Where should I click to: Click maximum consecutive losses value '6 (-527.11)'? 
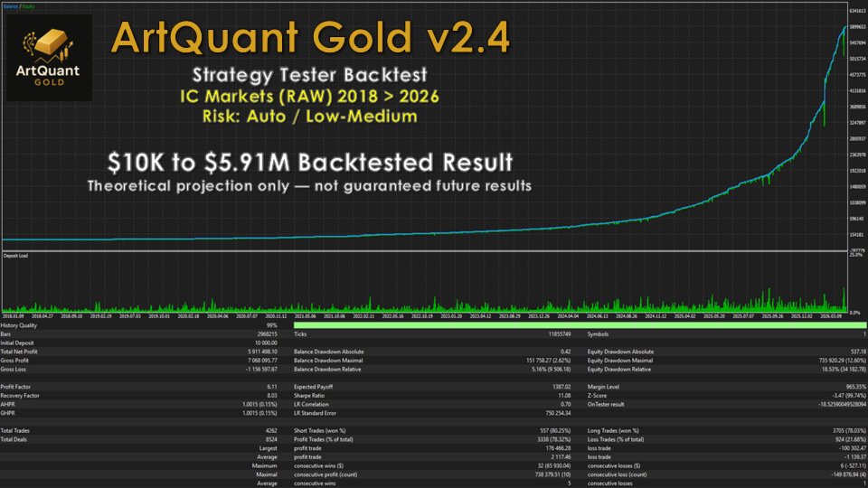pyautogui.click(x=854, y=466)
